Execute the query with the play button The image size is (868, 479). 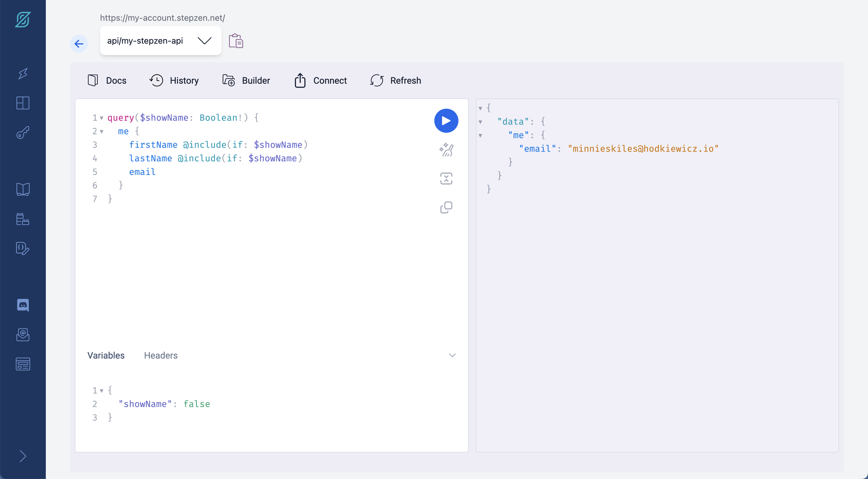tap(446, 120)
